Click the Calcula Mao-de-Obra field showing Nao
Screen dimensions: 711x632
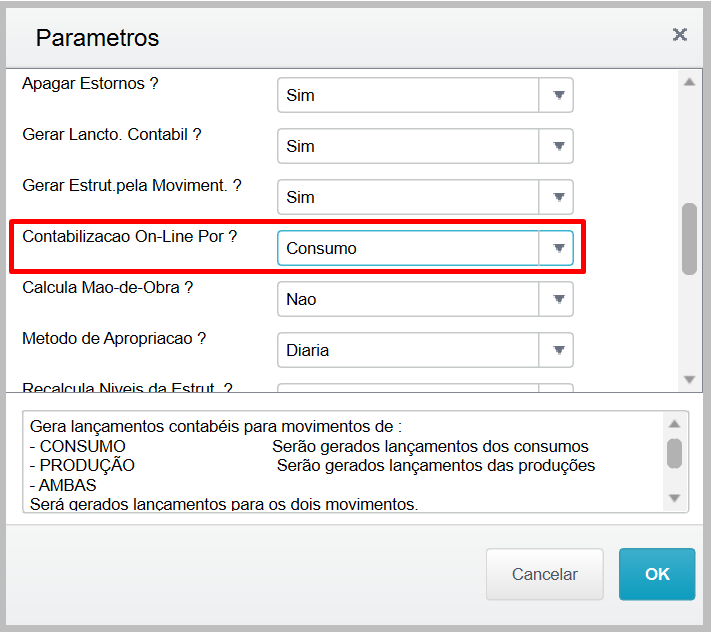click(x=408, y=299)
